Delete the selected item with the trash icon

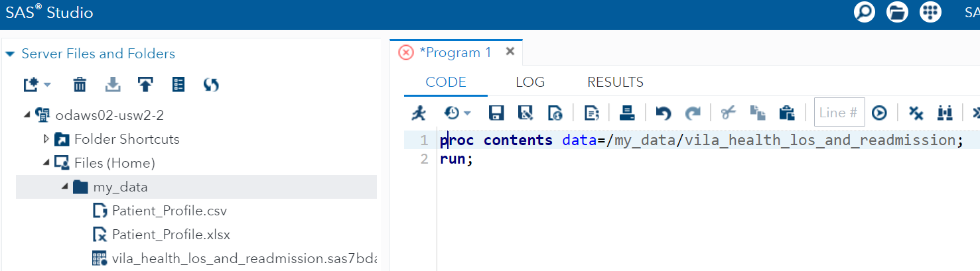pos(80,85)
